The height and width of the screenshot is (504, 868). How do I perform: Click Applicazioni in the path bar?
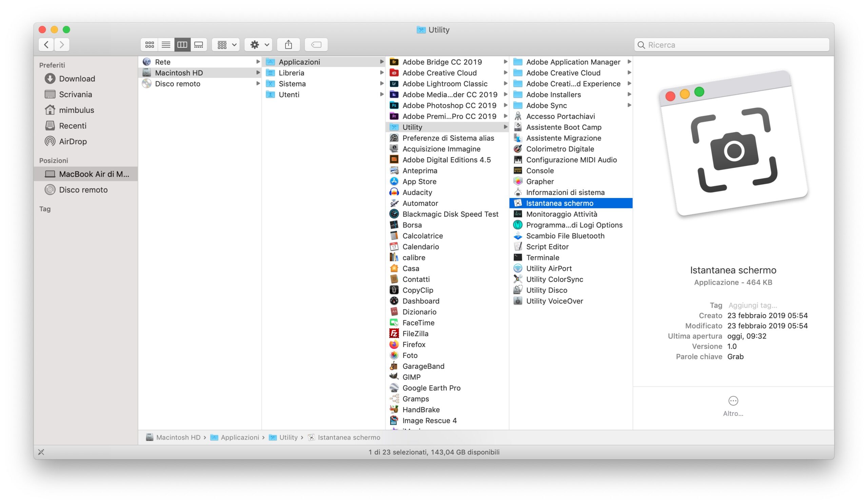tap(239, 438)
